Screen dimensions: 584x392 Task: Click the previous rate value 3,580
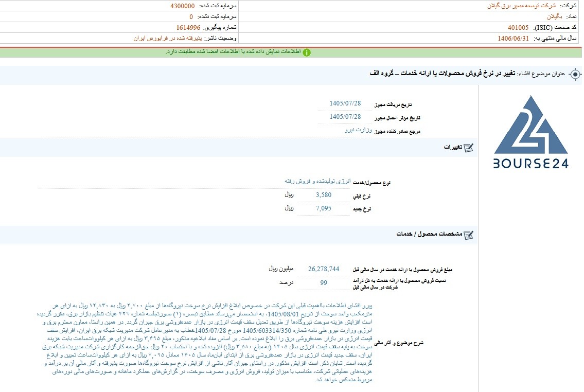[323, 195]
